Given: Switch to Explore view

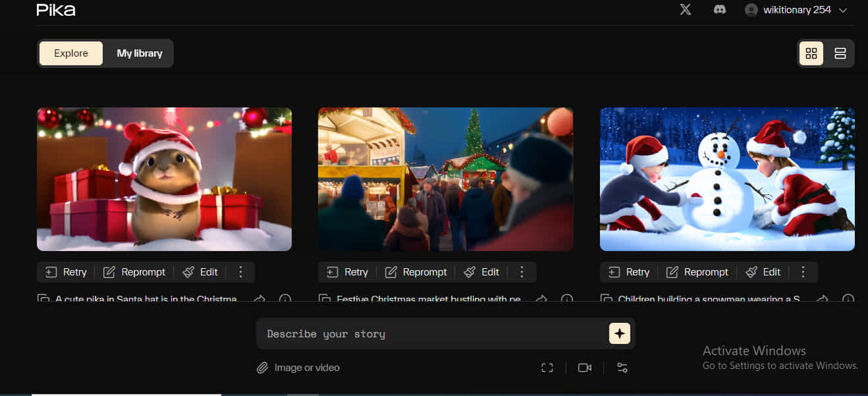Looking at the screenshot, I should pos(70,53).
